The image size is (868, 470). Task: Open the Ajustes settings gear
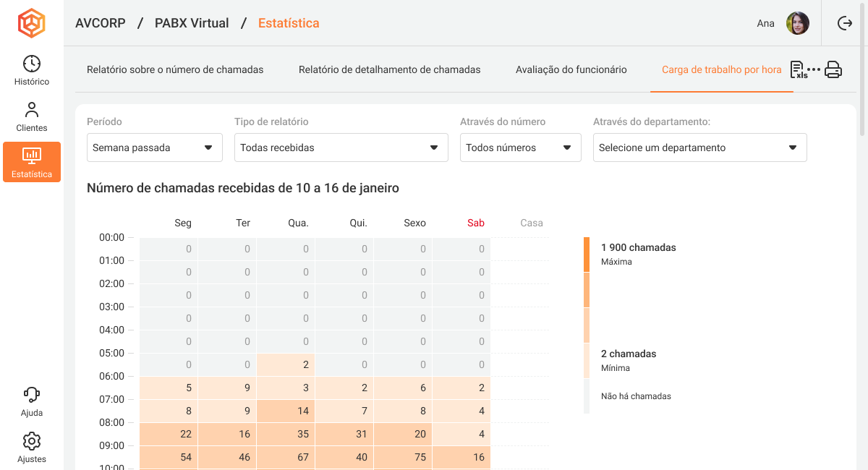pyautogui.click(x=32, y=448)
